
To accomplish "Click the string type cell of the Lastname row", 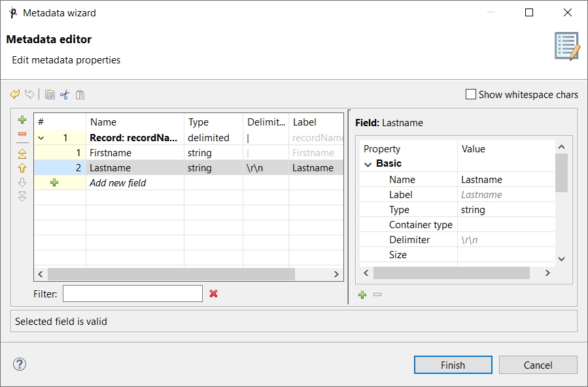I will point(213,168).
